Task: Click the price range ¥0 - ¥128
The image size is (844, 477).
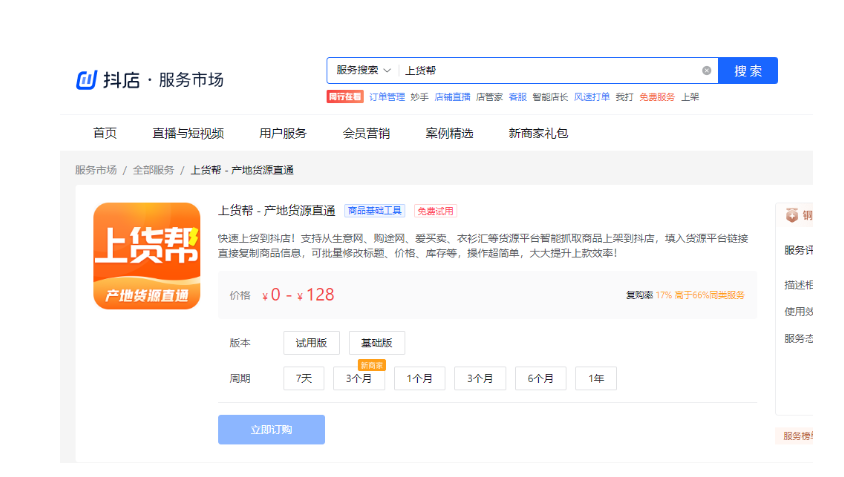Action: pos(298,295)
